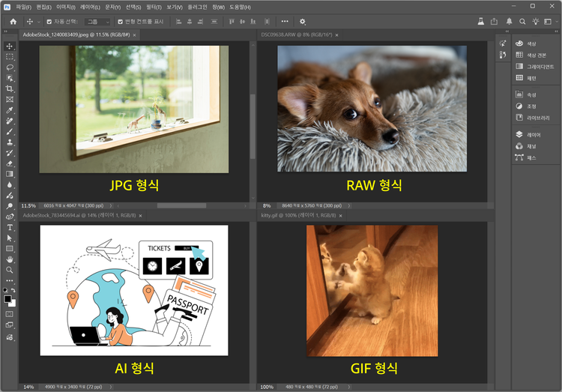Select the Gradient tool
562x392 pixels.
pyautogui.click(x=9, y=174)
